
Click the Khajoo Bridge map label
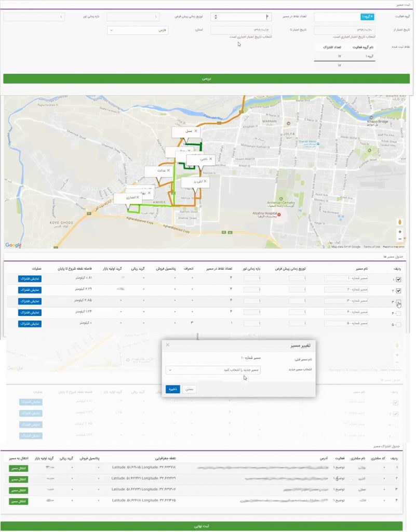click(x=378, y=121)
